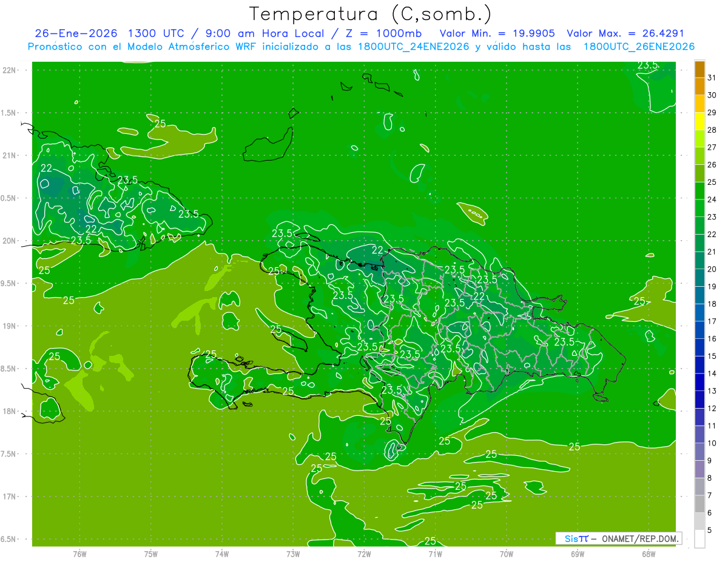This screenshot has height=562, width=728.
Task: Click the legend value '5'
Action: (710, 530)
